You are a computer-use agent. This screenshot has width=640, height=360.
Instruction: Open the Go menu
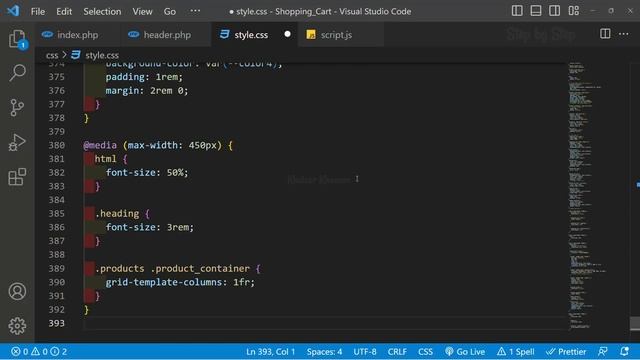[170, 11]
